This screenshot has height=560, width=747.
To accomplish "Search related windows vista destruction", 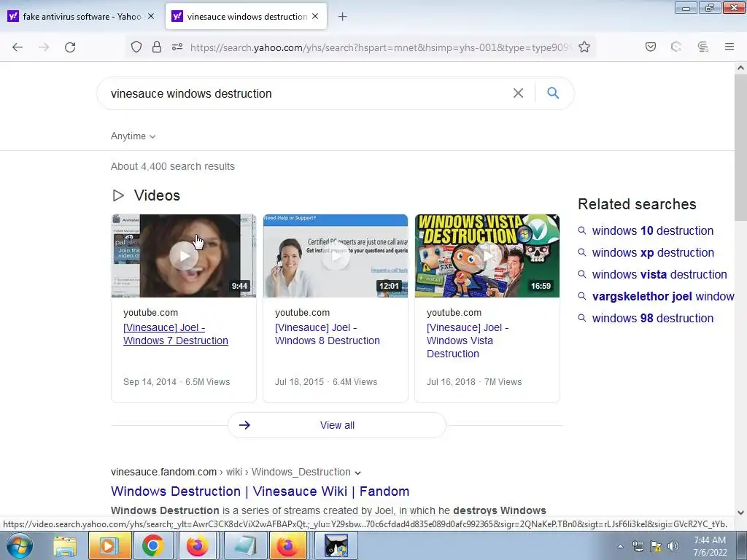I will click(x=659, y=274).
